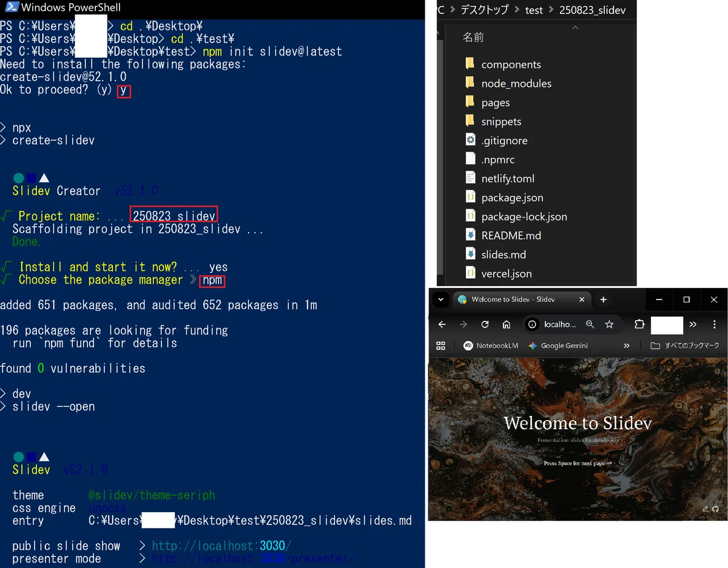The width and height of the screenshot is (728, 568).
Task: Select the node_modules folder icon
Action: point(470,83)
